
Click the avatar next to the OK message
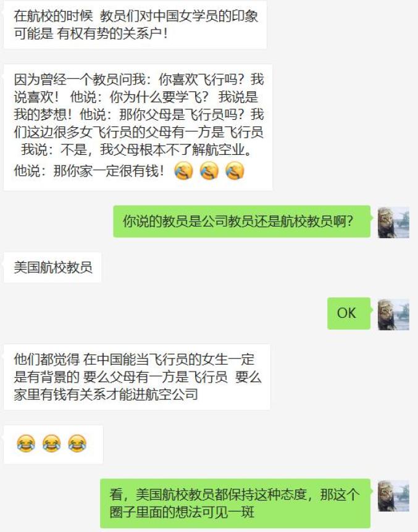coord(393,314)
